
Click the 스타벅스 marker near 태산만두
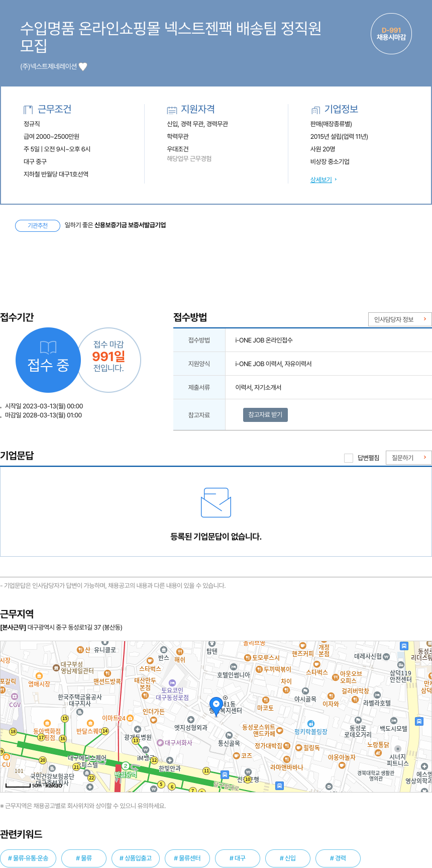click(x=150, y=661)
